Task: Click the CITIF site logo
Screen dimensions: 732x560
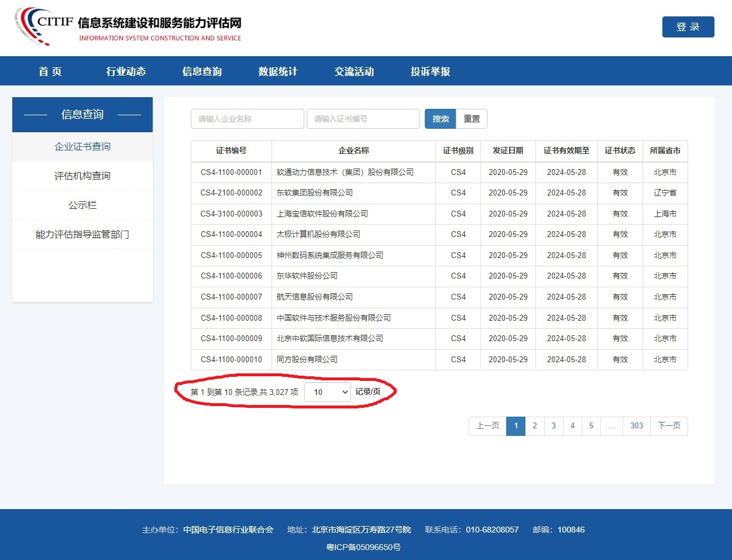Action: 128,26
